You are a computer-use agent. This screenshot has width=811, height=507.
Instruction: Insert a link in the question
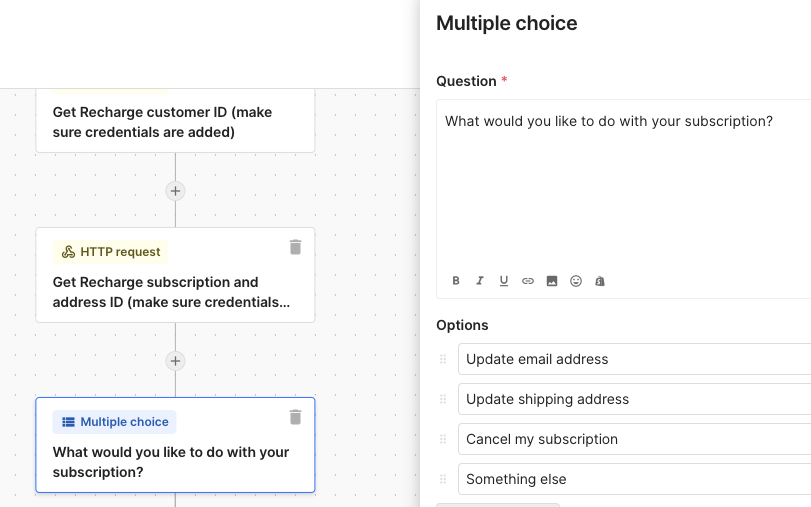click(528, 281)
